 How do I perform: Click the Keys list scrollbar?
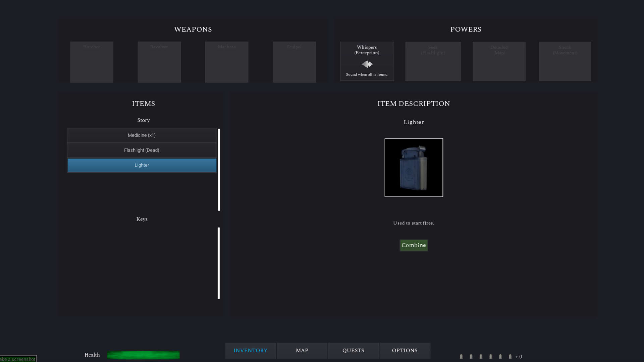[x=219, y=263]
